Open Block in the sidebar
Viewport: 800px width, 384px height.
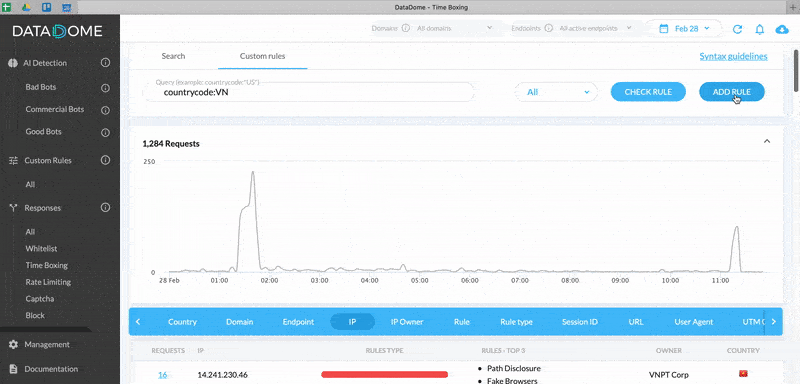click(35, 315)
